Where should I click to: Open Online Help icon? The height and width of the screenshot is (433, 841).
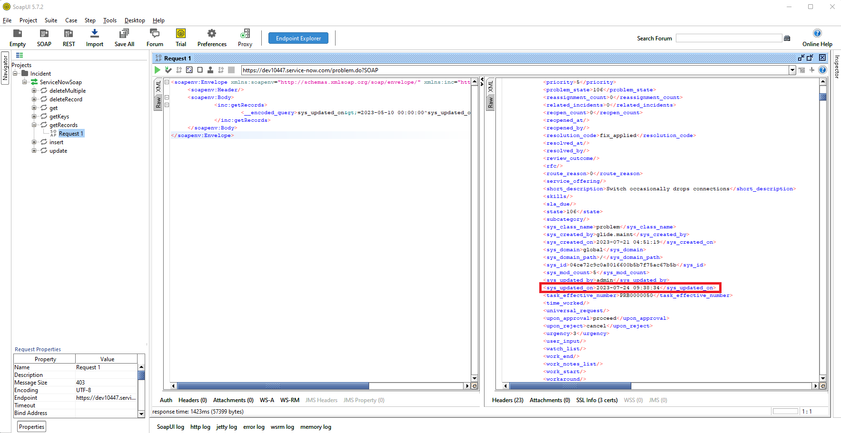pyautogui.click(x=817, y=33)
